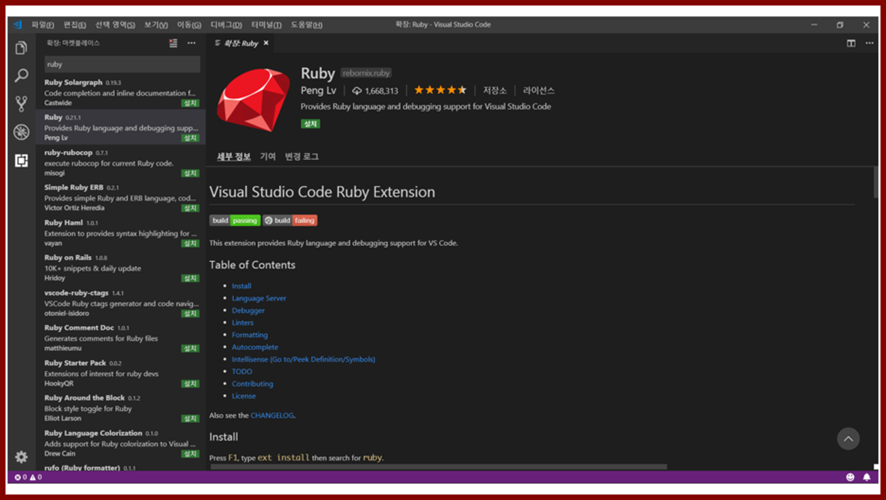The image size is (886, 500).
Task: Switch to the 변경 로그 changelog tab
Action: [x=302, y=156]
